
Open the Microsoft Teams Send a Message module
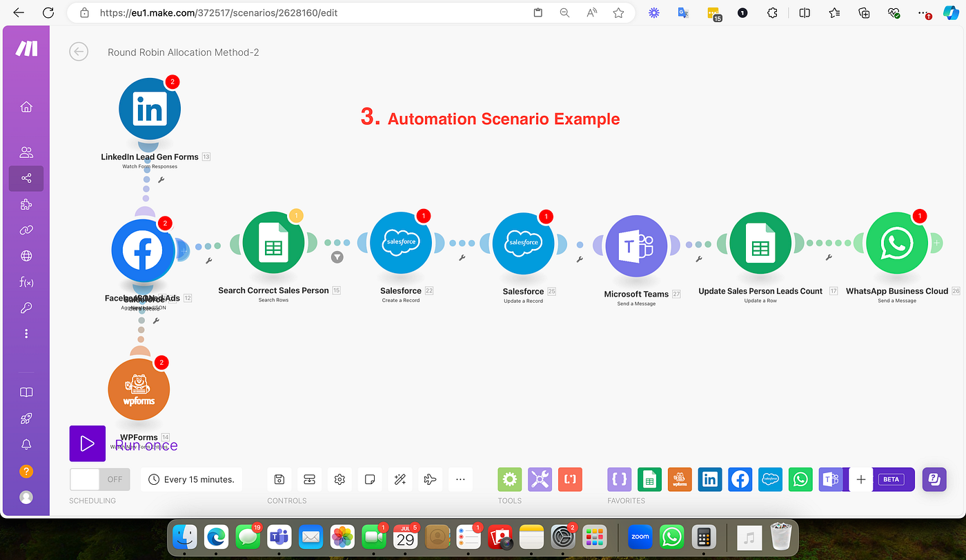pos(637,245)
